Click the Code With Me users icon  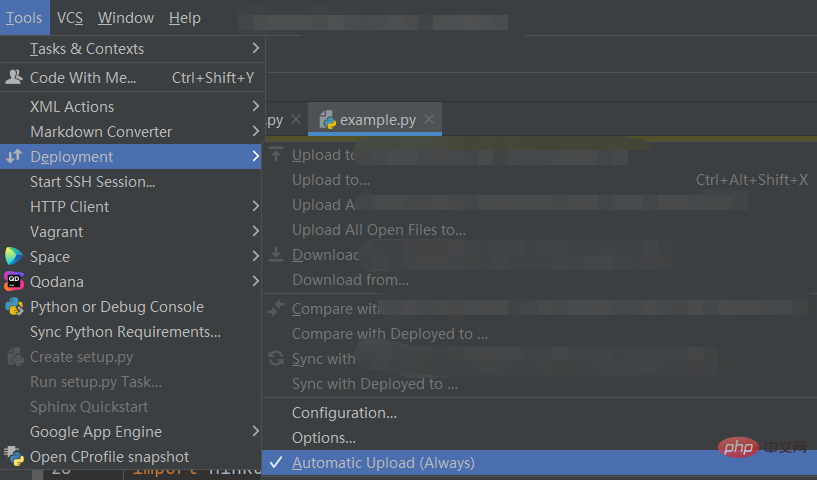pos(14,77)
